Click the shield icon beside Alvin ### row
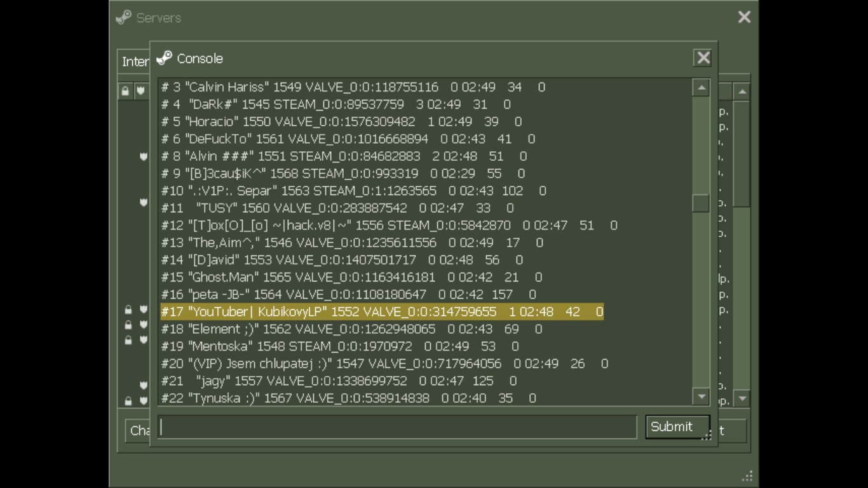 tap(144, 156)
